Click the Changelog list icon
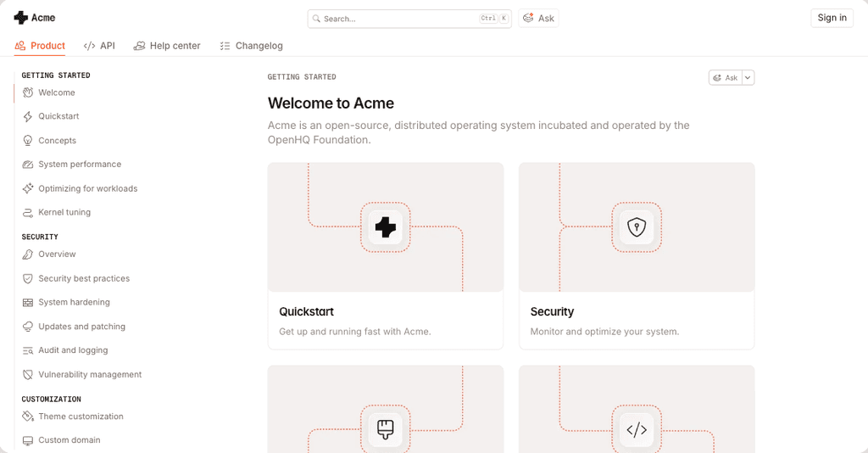 point(225,46)
